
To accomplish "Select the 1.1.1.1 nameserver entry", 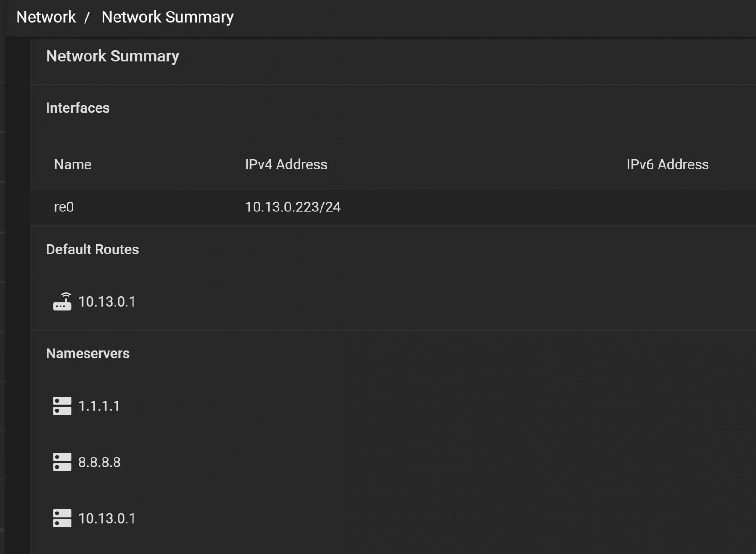I will point(99,406).
